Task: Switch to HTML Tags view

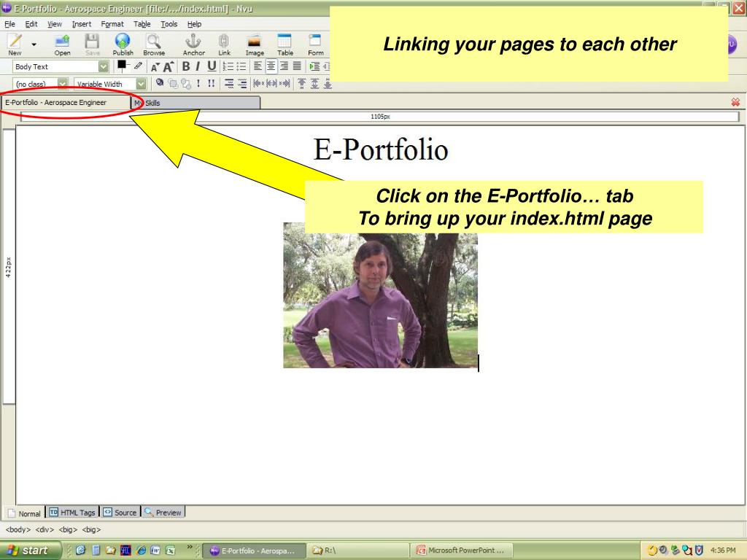Action: pos(72,513)
